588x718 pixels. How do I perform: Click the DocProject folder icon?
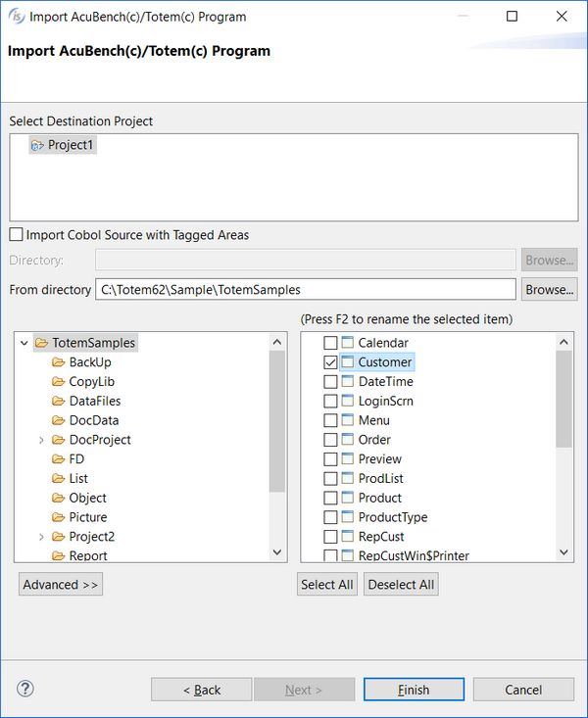pyautogui.click(x=58, y=440)
